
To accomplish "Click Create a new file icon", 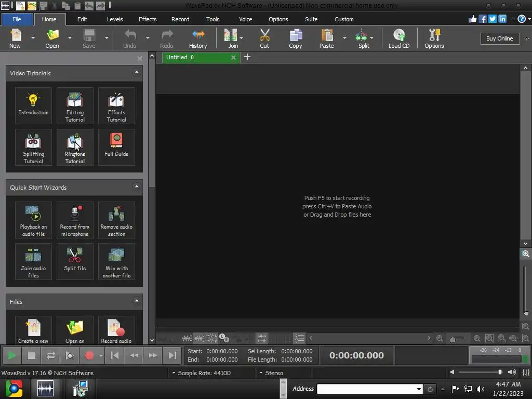I will coord(33,330).
